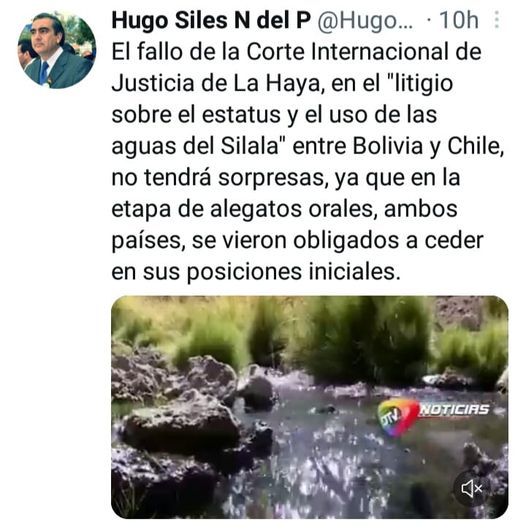Click the closing line "en sus posiciones iniciales"
The height and width of the screenshot is (525, 526).
point(256,271)
